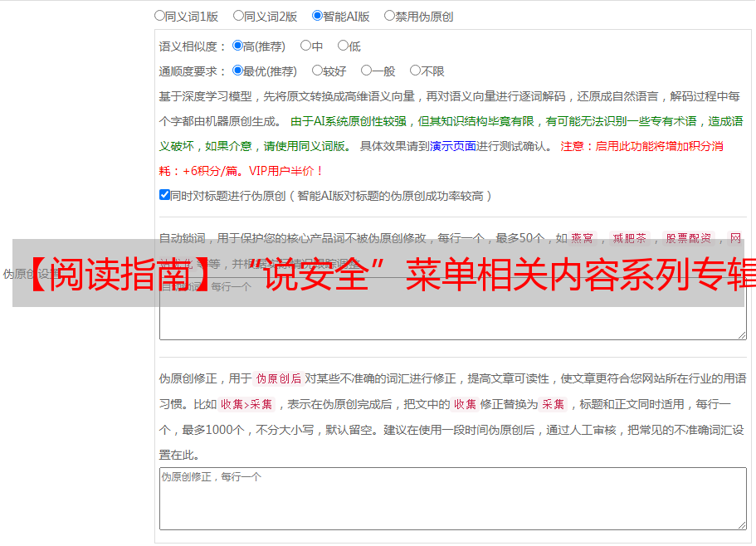
Task: Set 通顺度要求 to 较好
Action: click(x=317, y=71)
